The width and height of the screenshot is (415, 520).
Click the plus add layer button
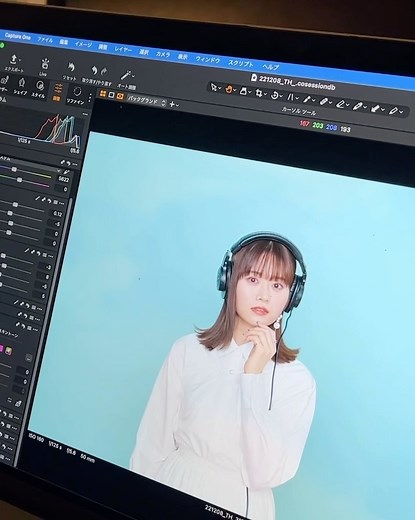172,104
